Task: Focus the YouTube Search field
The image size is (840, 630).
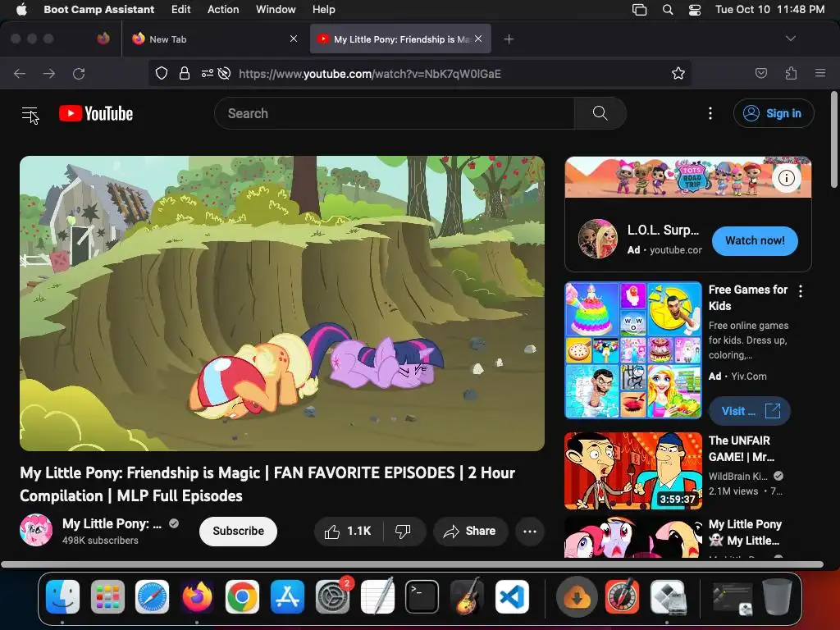Action: (395, 113)
